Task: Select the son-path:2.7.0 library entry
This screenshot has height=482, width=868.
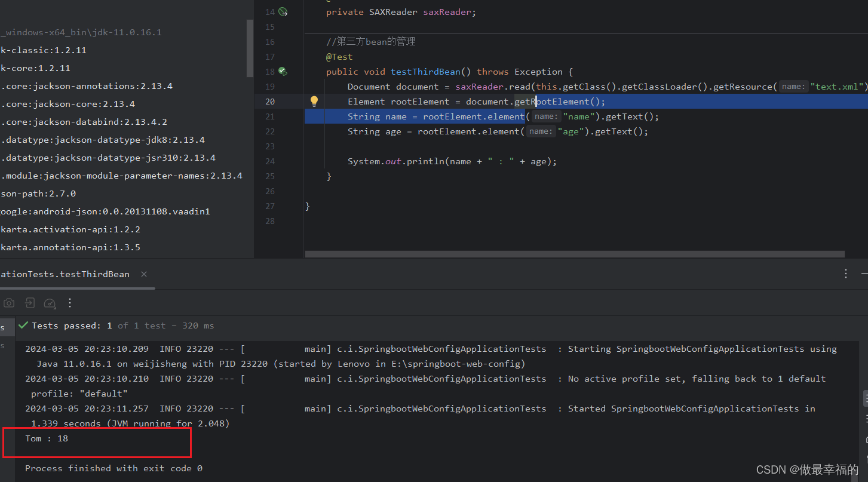Action: [38, 194]
